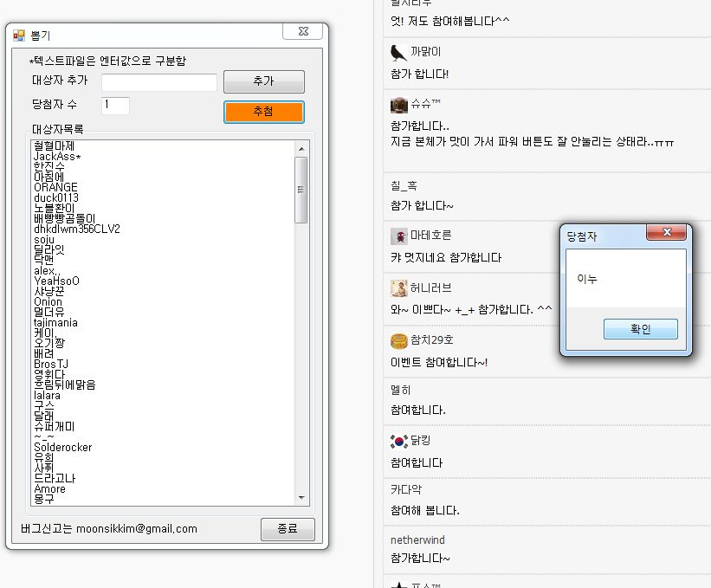Click 허니러브's profile picture
This screenshot has height=588, width=711.
[399, 288]
